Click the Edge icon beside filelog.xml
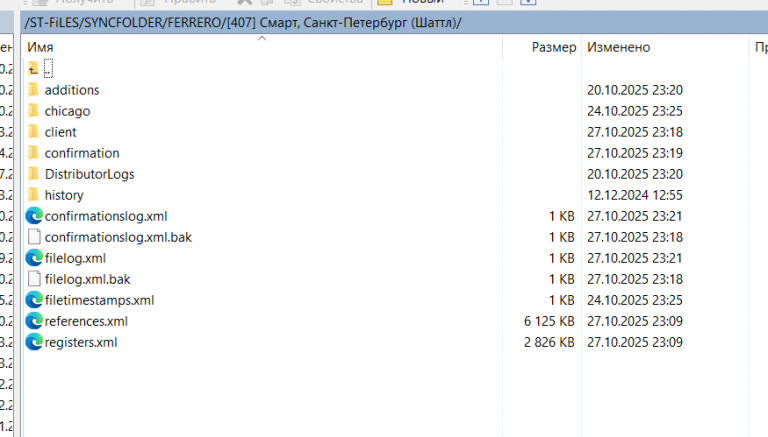Image resolution: width=768 pixels, height=437 pixels. point(34,258)
